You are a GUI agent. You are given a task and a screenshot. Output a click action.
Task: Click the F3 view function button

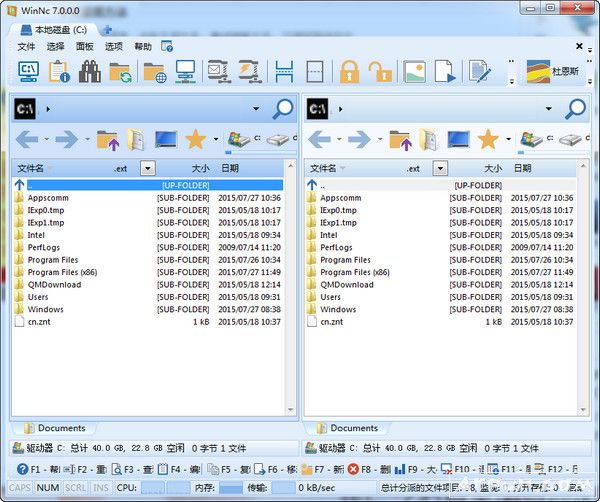(132, 469)
